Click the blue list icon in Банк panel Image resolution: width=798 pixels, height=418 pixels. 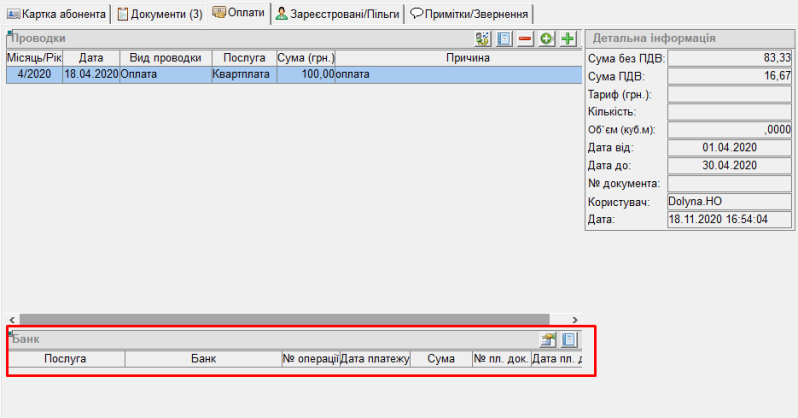pos(569,340)
